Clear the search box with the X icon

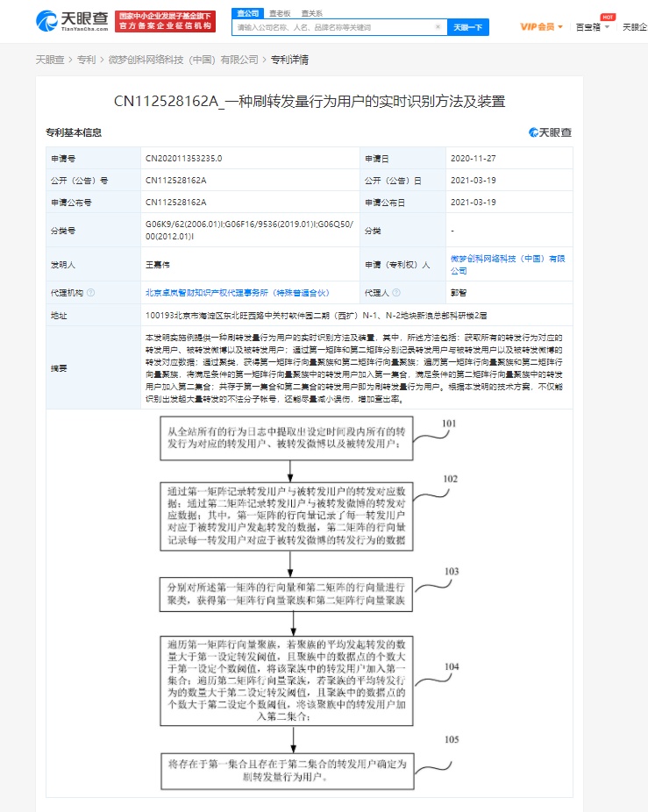[438, 27]
